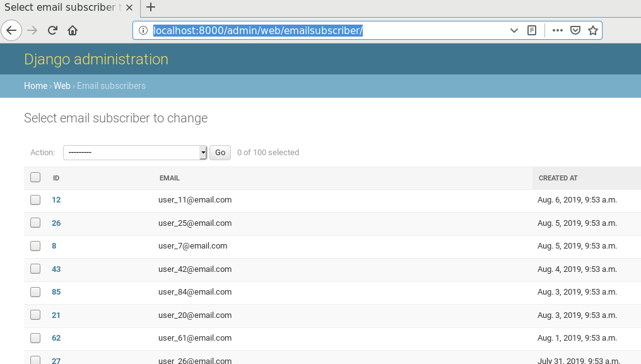The width and height of the screenshot is (641, 364).
Task: Click the Aug. 6, 2019 created date
Action: click(577, 200)
